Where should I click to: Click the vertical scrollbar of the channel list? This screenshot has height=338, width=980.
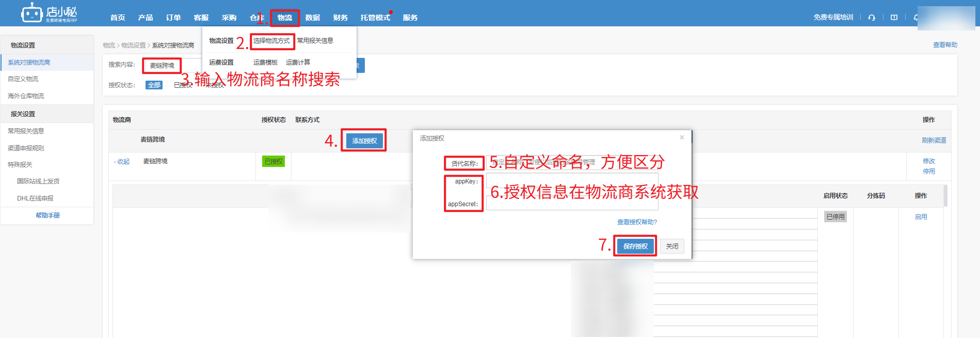point(945,196)
